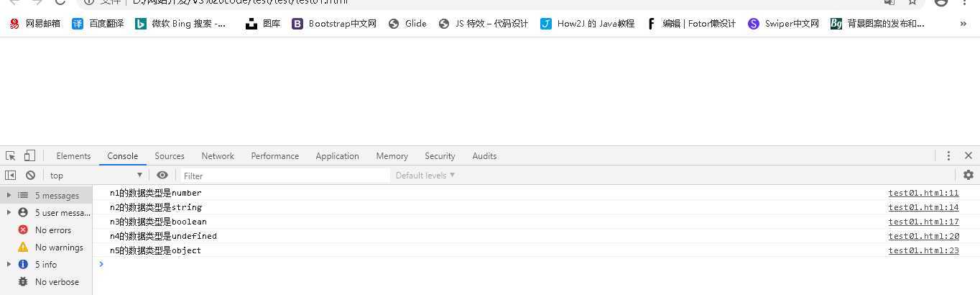Open the top JavaScript context dropdown
The width and height of the screenshot is (980, 295).
click(96, 176)
